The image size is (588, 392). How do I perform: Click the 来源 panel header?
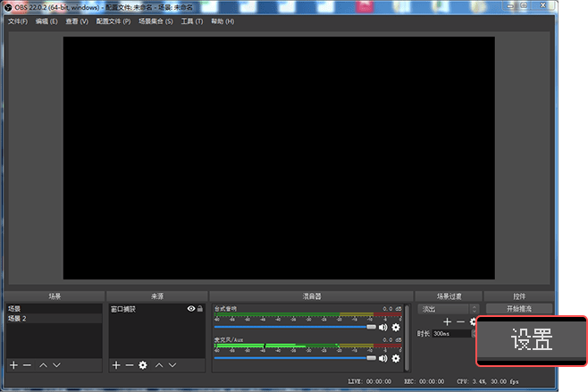click(x=157, y=296)
